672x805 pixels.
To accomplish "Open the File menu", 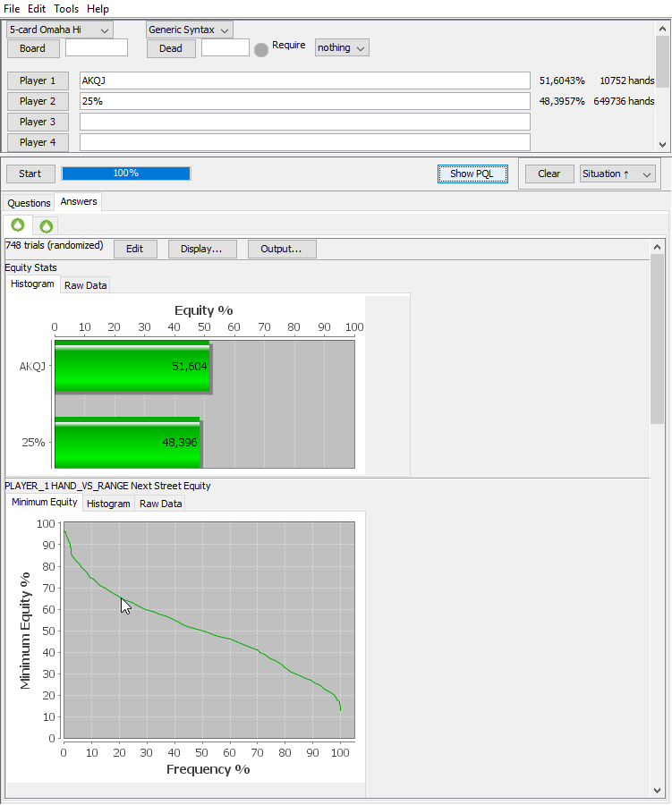I will (x=12, y=9).
